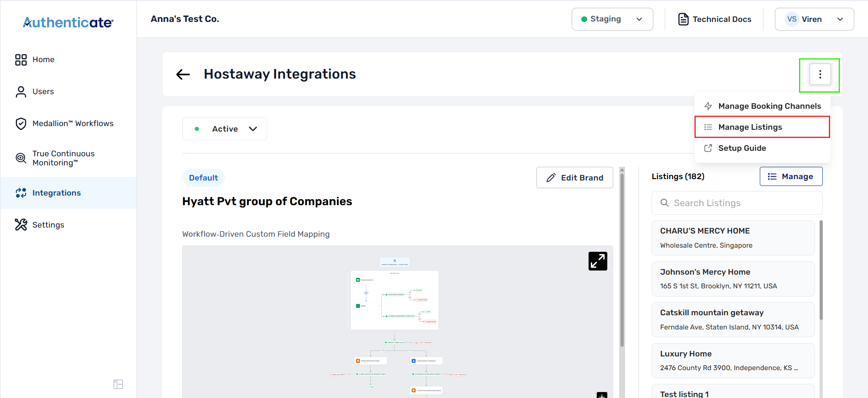Open the Active status dropdown
The width and height of the screenshot is (868, 398).
(225, 129)
